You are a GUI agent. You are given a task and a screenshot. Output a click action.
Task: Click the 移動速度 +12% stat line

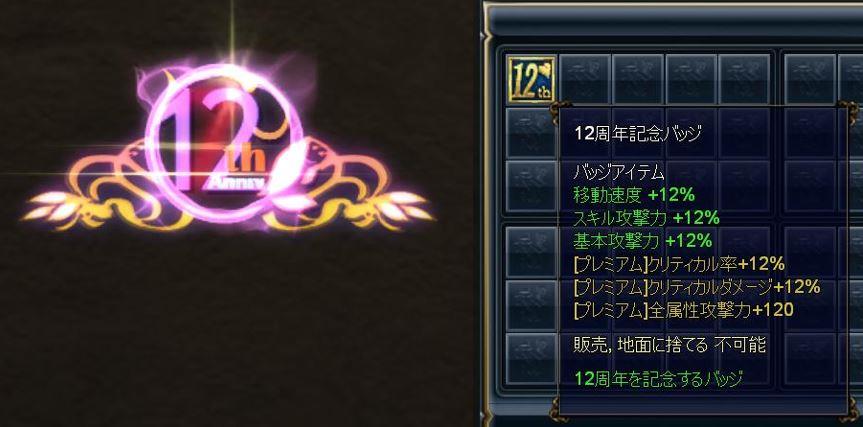click(634, 195)
